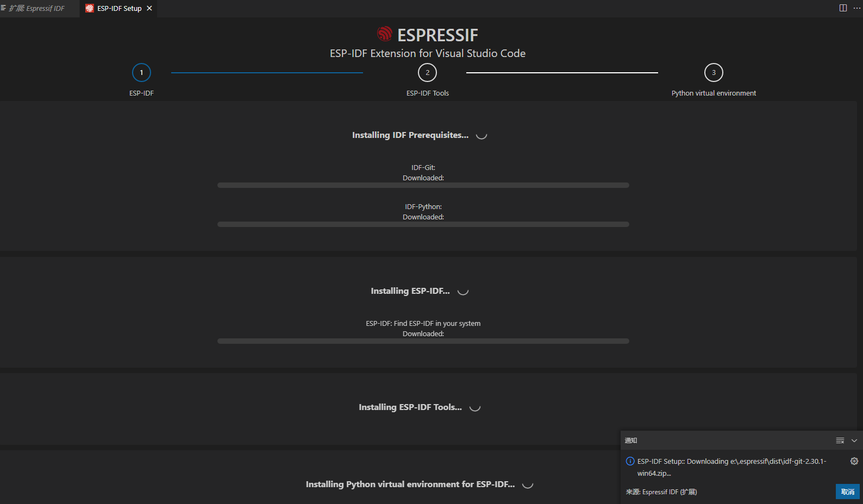Click the notification info icon

[x=630, y=461]
